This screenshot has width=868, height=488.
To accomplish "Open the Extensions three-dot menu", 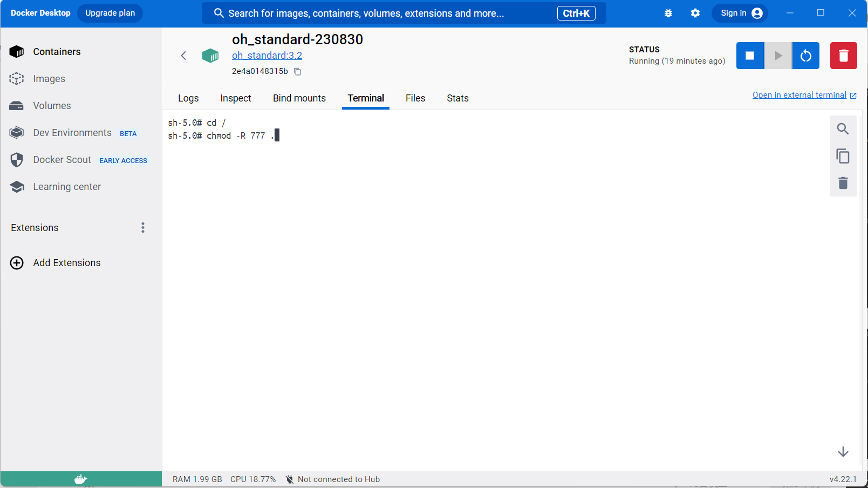I will click(x=143, y=228).
